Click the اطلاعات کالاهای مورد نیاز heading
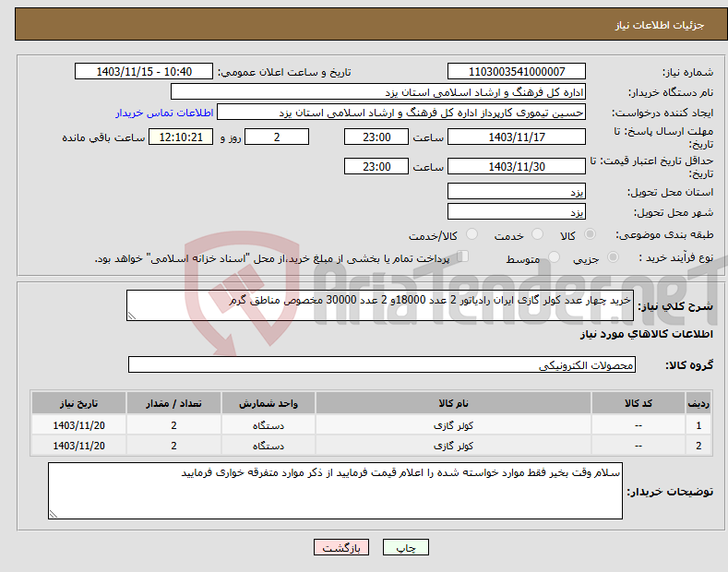The height and width of the screenshot is (572, 728). click(x=646, y=334)
